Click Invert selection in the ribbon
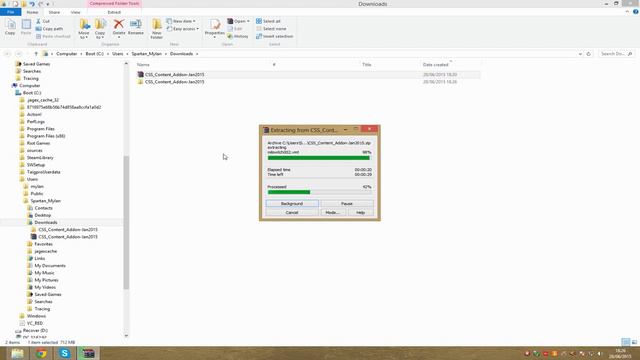 tap(275, 36)
